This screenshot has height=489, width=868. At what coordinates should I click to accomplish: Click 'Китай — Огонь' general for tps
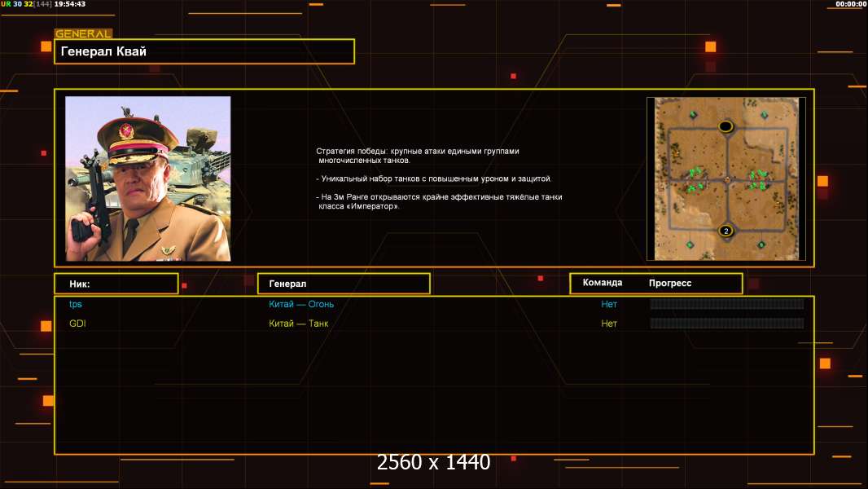tap(301, 304)
